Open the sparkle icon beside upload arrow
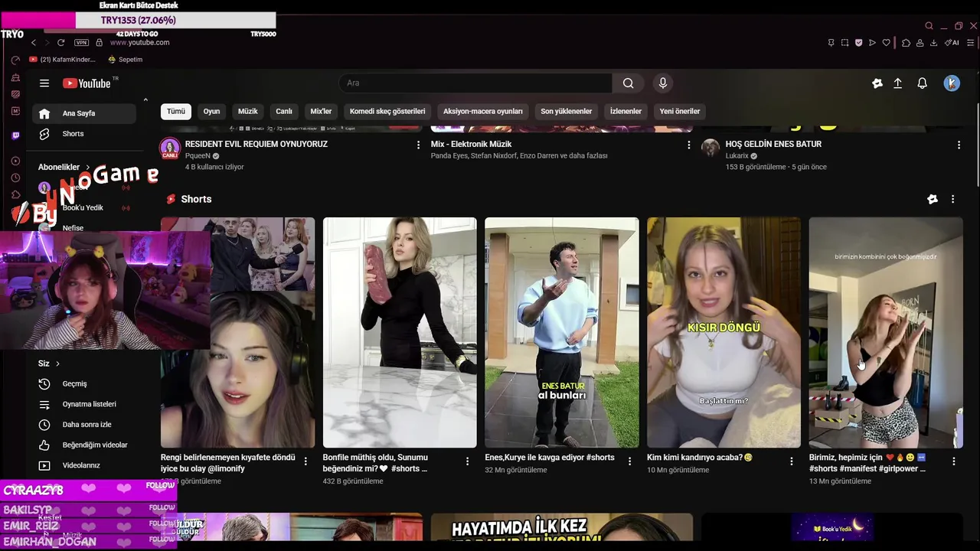Viewport: 980px width, 551px height. coord(877,83)
